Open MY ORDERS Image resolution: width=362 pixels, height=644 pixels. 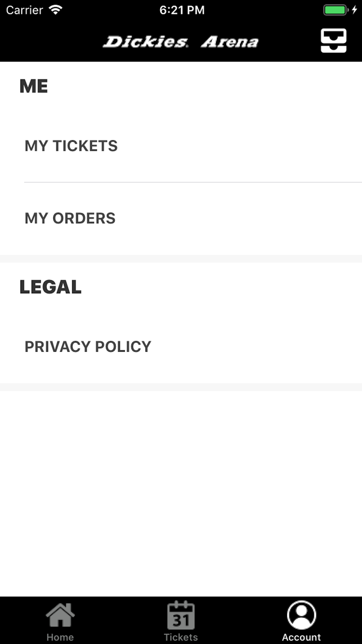coord(70,218)
